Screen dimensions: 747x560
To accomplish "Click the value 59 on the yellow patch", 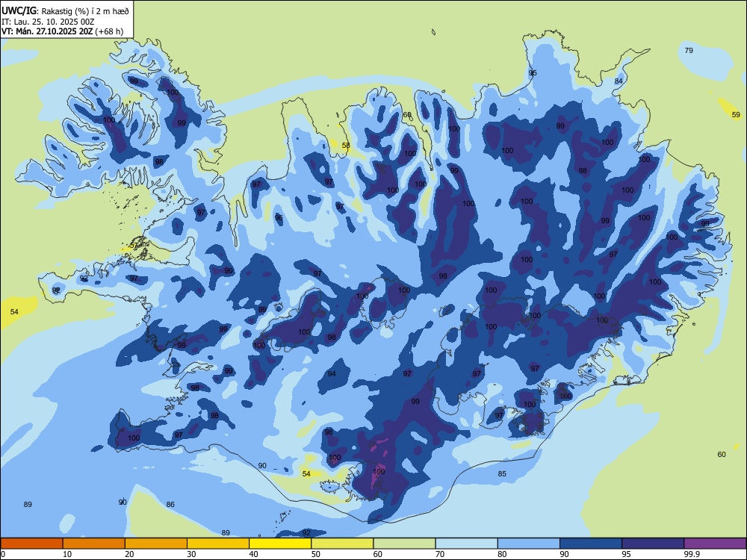I will pos(736,115).
